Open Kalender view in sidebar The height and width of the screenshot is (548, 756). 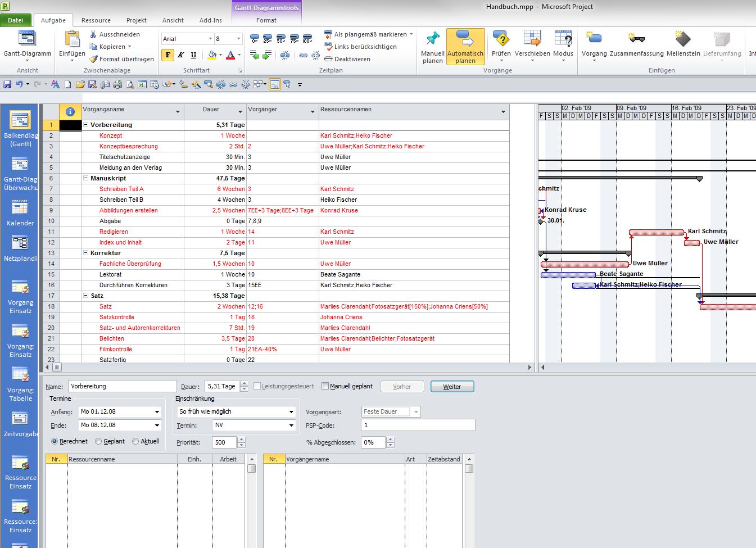coord(20,214)
